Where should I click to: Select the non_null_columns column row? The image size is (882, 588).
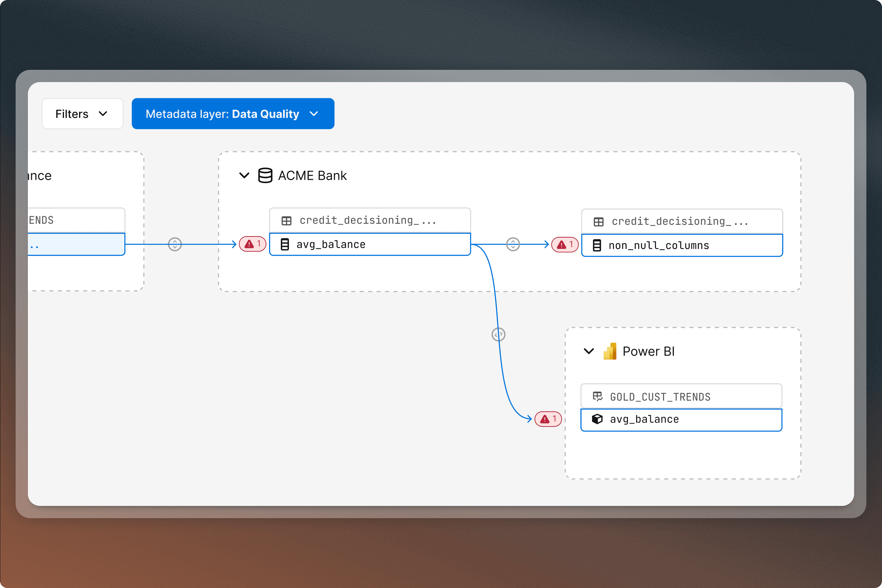[682, 246]
